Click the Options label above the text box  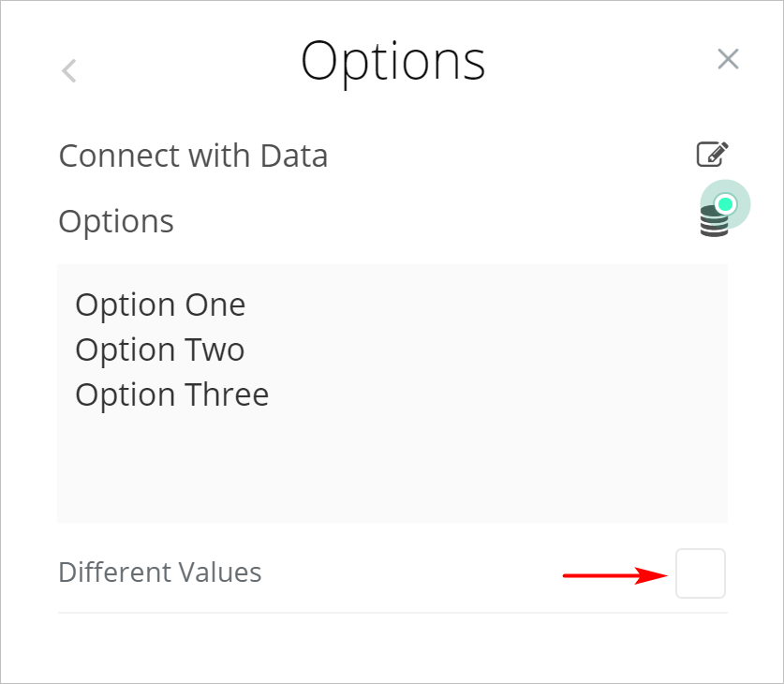pos(116,222)
